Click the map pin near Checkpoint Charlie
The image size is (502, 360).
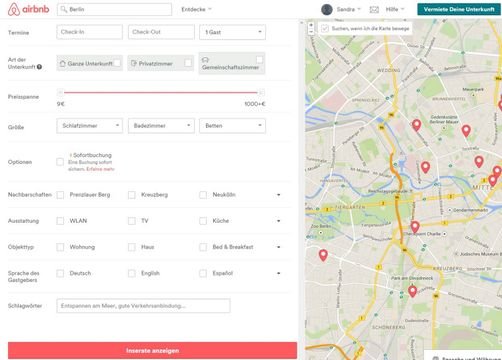pos(415,227)
